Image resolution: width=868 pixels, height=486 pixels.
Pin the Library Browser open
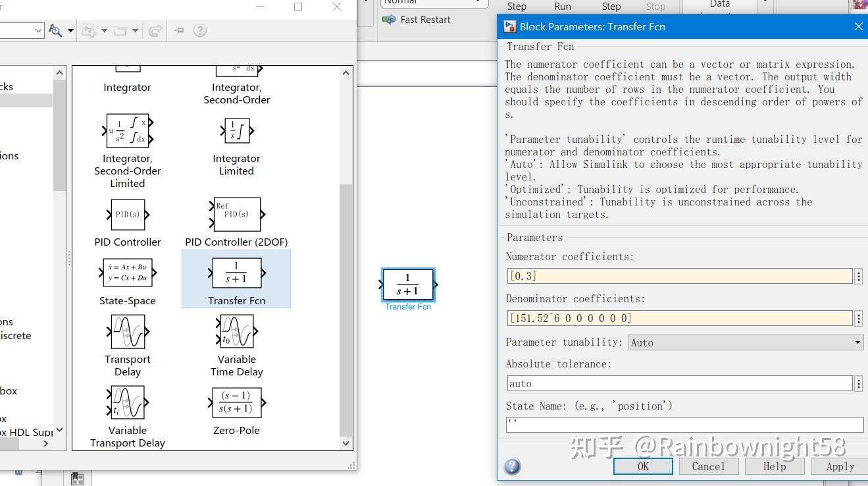(178, 30)
